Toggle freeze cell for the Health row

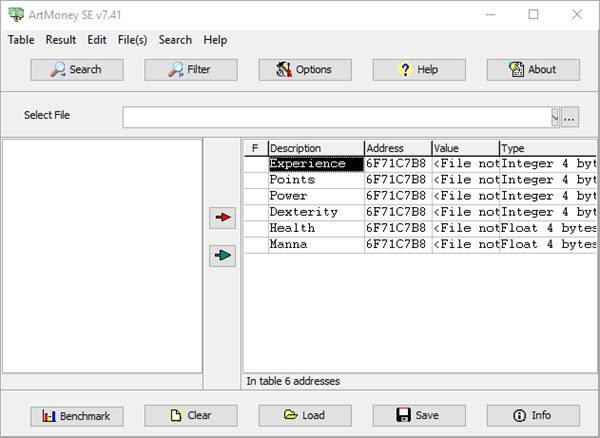pyautogui.click(x=256, y=228)
